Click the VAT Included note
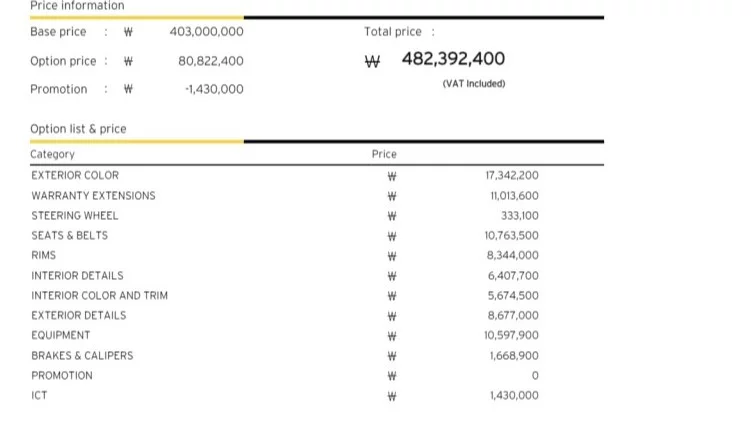The image size is (751, 422). point(473,84)
